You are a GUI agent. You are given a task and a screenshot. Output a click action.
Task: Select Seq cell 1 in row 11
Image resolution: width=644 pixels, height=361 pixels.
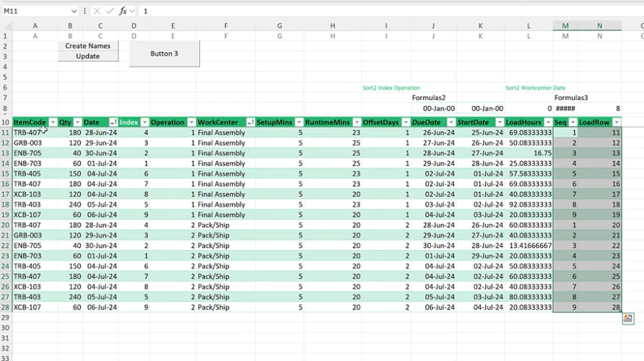(x=565, y=132)
